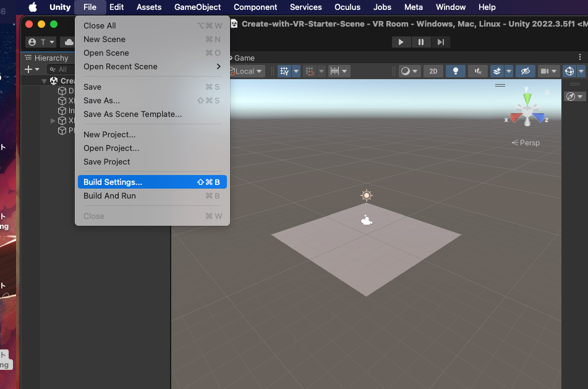Switch to the Game tab
This screenshot has width=588, height=389.
[242, 58]
